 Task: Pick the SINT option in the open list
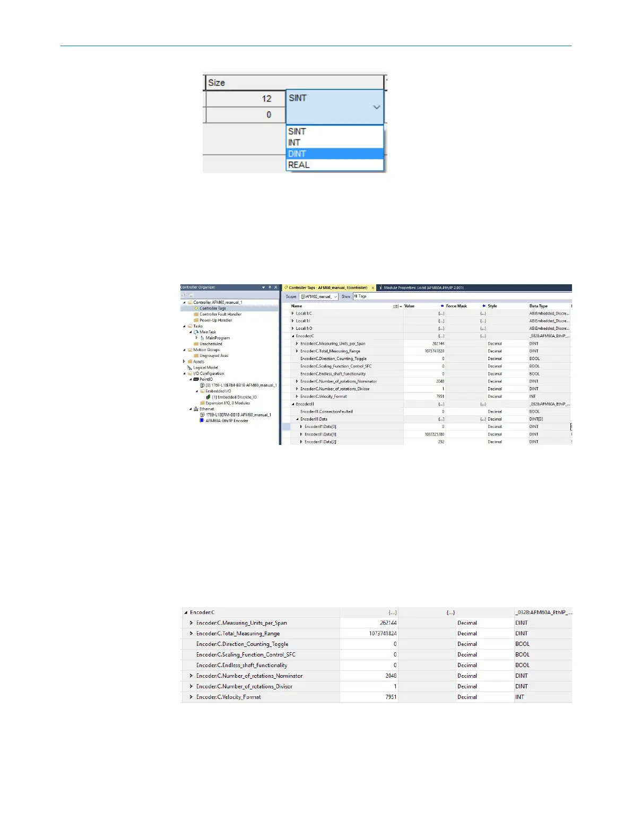pos(334,132)
